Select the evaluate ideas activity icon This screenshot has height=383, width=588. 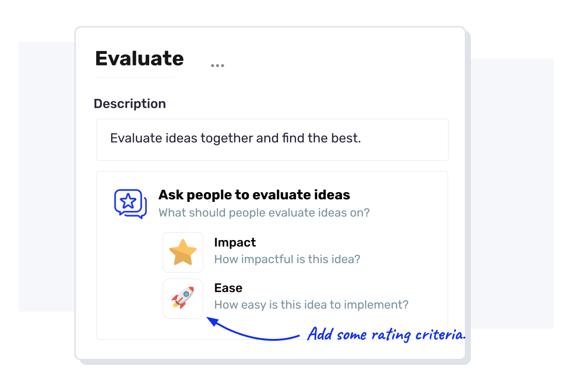tap(130, 203)
